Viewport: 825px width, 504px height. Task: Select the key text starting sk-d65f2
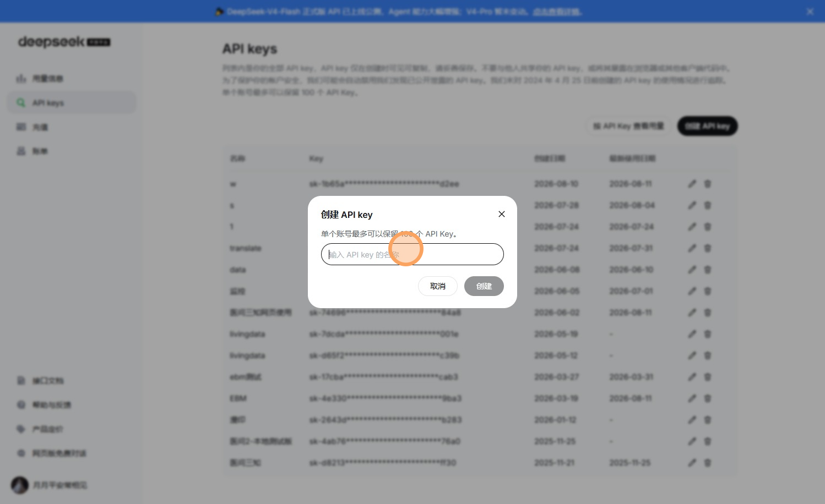(x=384, y=355)
